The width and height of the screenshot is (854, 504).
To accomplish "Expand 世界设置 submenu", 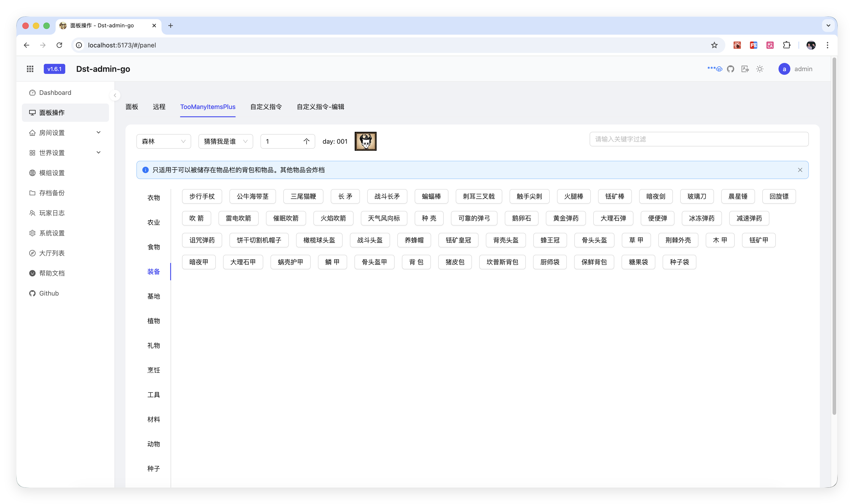I will (x=65, y=153).
